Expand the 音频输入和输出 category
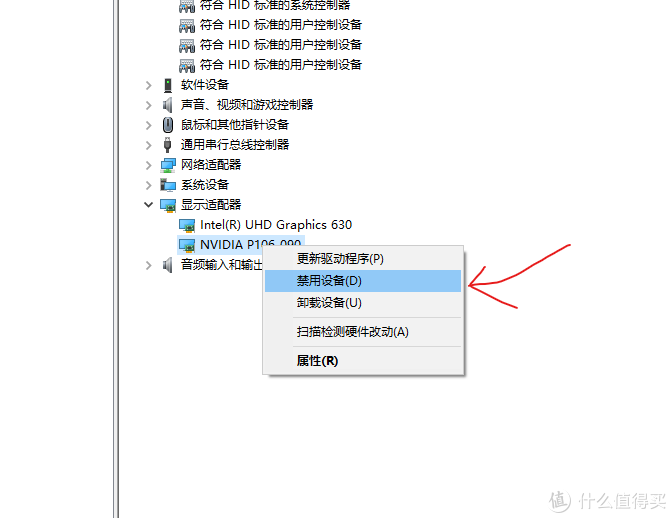 (148, 265)
